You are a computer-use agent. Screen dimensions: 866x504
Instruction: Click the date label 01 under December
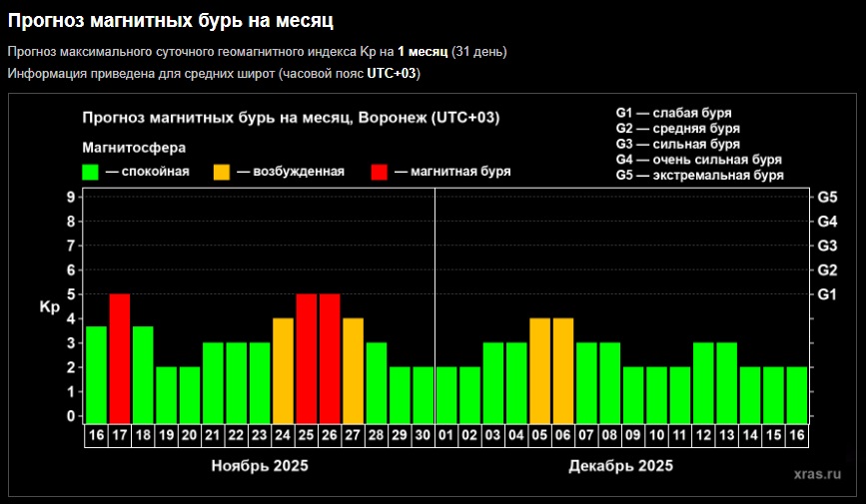[446, 435]
